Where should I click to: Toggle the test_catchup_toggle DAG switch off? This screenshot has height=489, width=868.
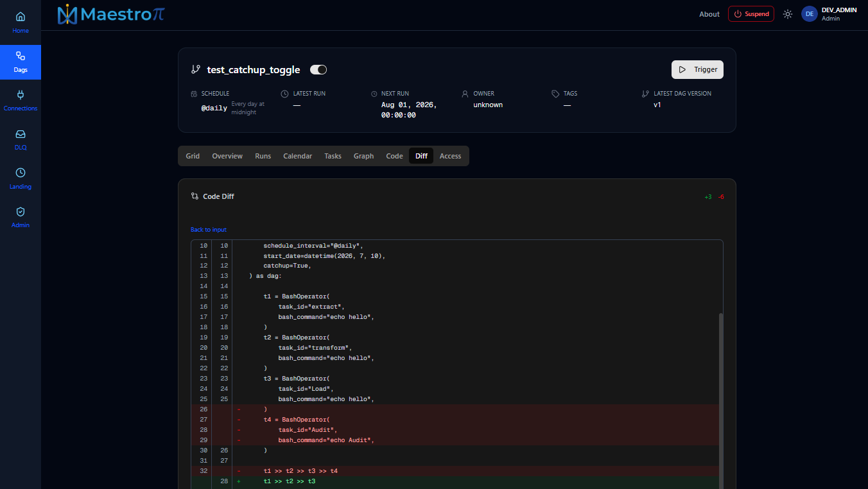(x=318, y=69)
